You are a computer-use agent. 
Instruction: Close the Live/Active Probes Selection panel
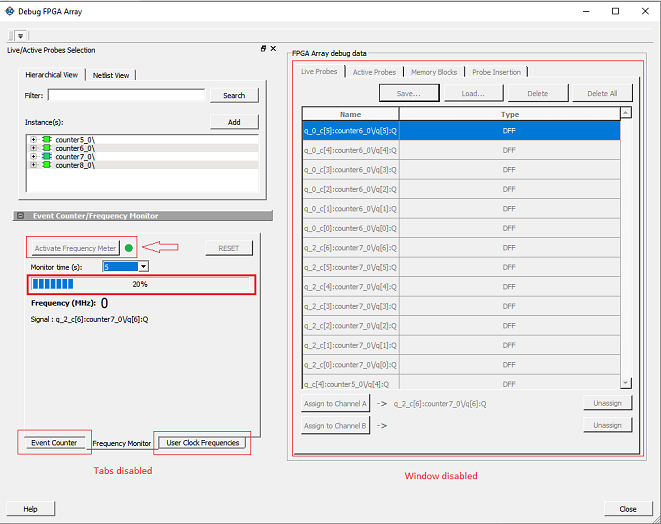(273, 48)
